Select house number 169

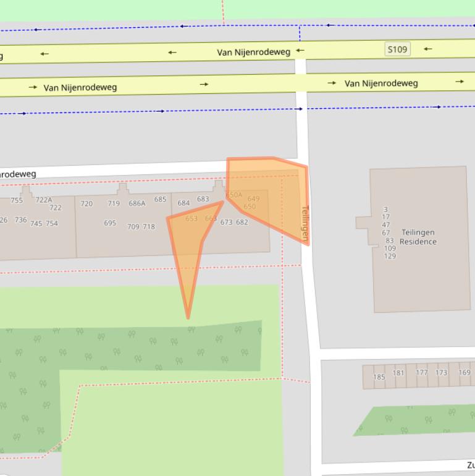click(x=464, y=373)
